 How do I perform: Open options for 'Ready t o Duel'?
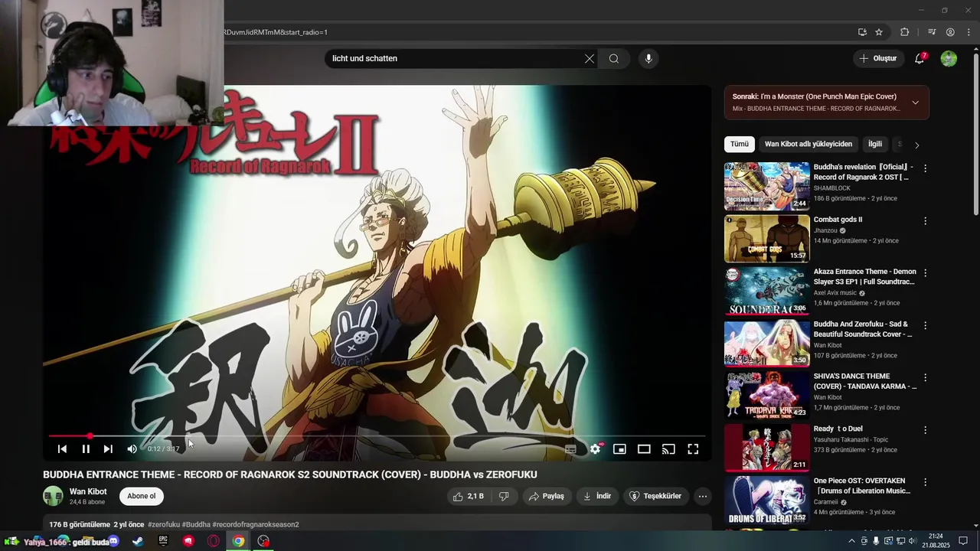[x=925, y=430]
